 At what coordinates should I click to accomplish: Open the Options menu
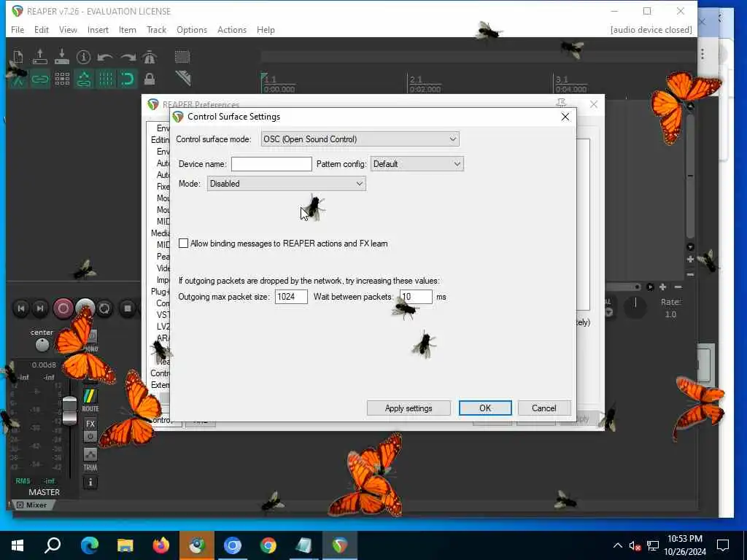point(192,29)
